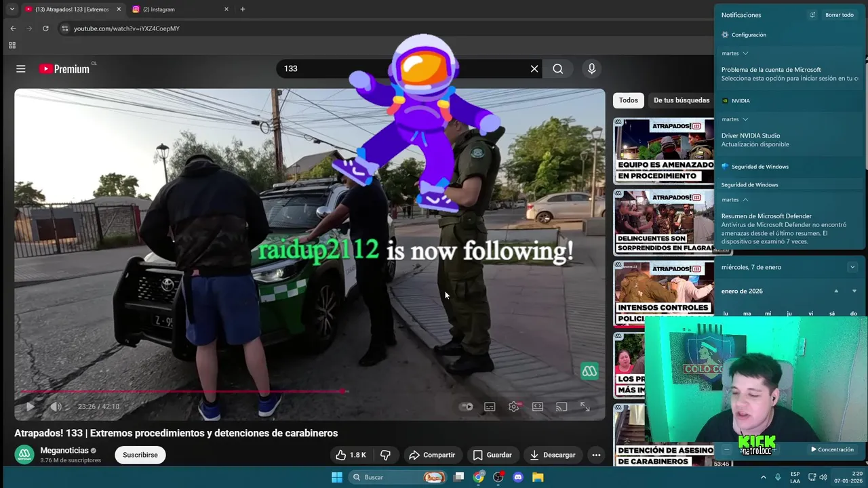Open Equipo es amenazado en procedimiento thumbnail
This screenshot has height=488, width=868.
pos(663,151)
